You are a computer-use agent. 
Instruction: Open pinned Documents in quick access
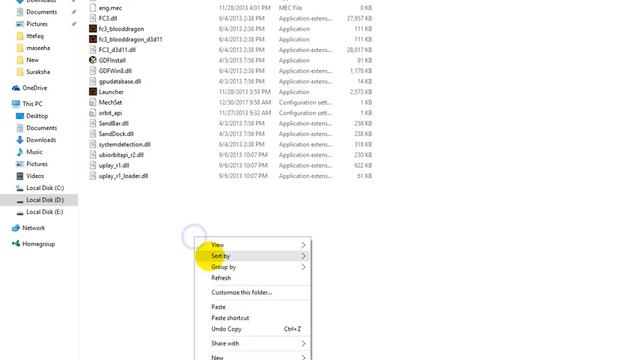click(42, 12)
